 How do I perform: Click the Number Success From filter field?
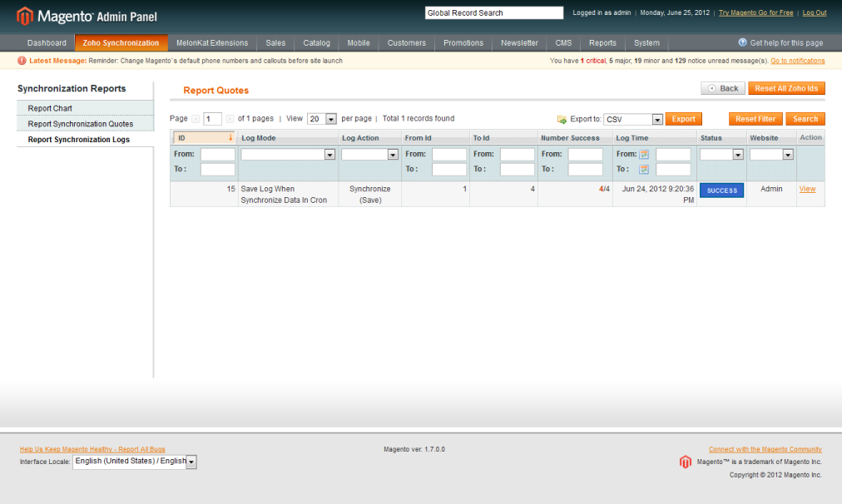pyautogui.click(x=585, y=155)
